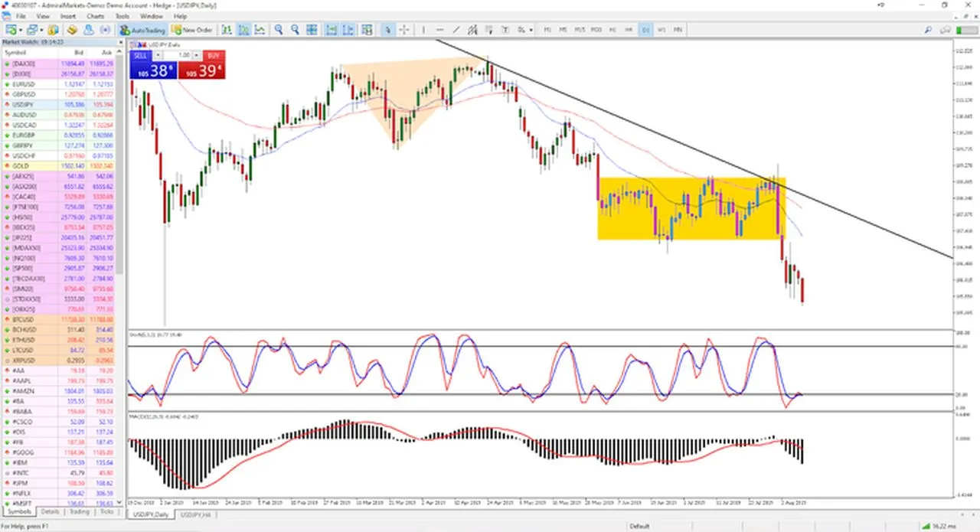Switch chart to line chart icon
The height and width of the screenshot is (532, 980).
pyautogui.click(x=260, y=30)
